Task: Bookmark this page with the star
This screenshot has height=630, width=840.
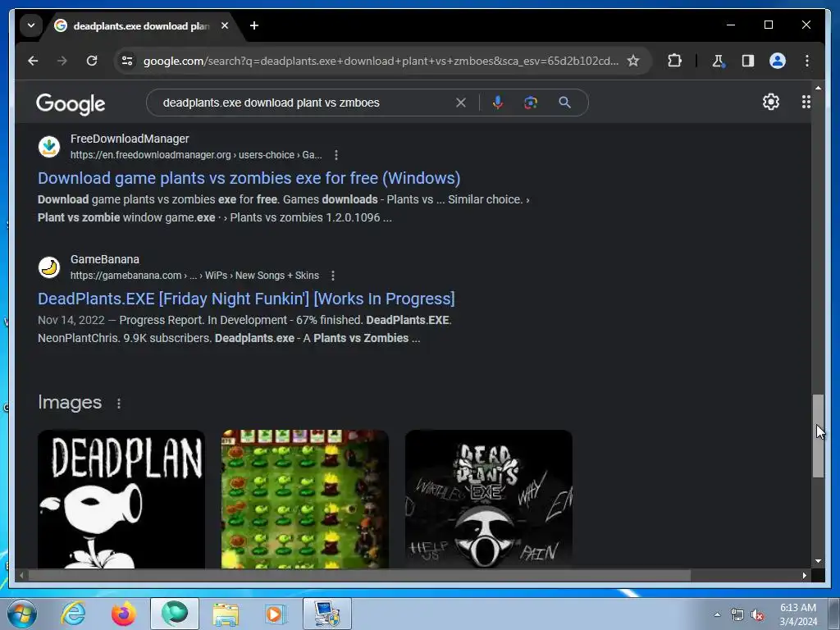Action: click(x=633, y=61)
